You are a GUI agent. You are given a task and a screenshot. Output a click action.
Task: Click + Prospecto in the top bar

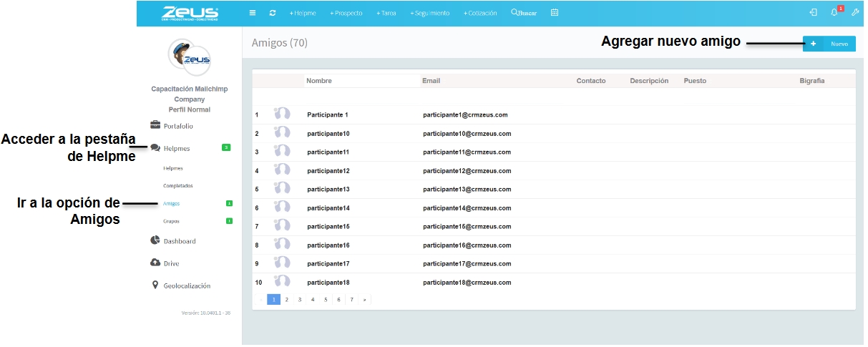pyautogui.click(x=346, y=13)
